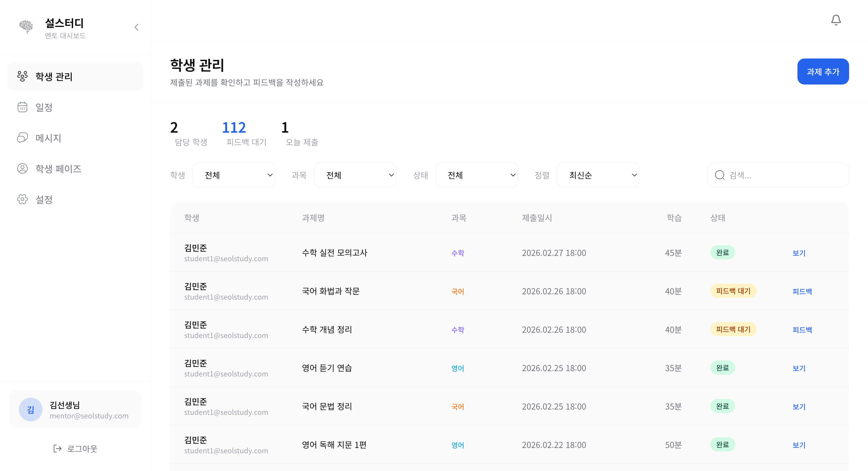The height and width of the screenshot is (471, 868).
Task: Click the gear icon for 설정
Action: [x=22, y=199]
